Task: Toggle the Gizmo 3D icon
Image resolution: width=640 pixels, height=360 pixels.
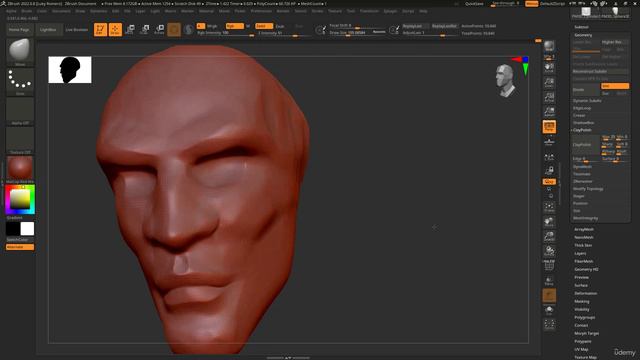Action: [174, 29]
